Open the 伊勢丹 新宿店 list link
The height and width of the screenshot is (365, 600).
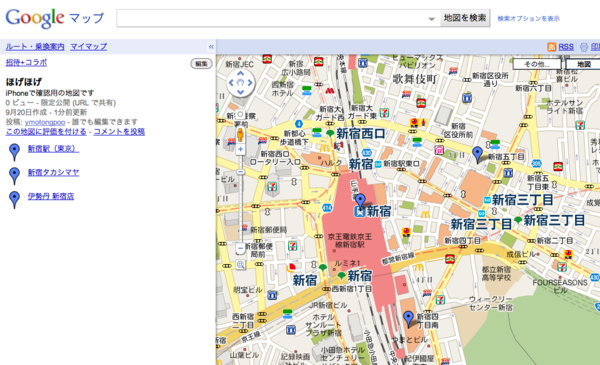[51, 196]
